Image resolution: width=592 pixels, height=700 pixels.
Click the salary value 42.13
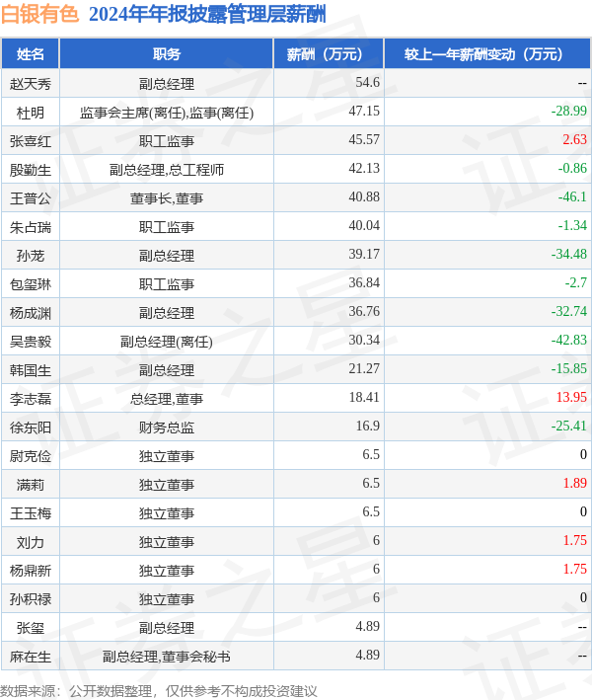pyautogui.click(x=364, y=168)
